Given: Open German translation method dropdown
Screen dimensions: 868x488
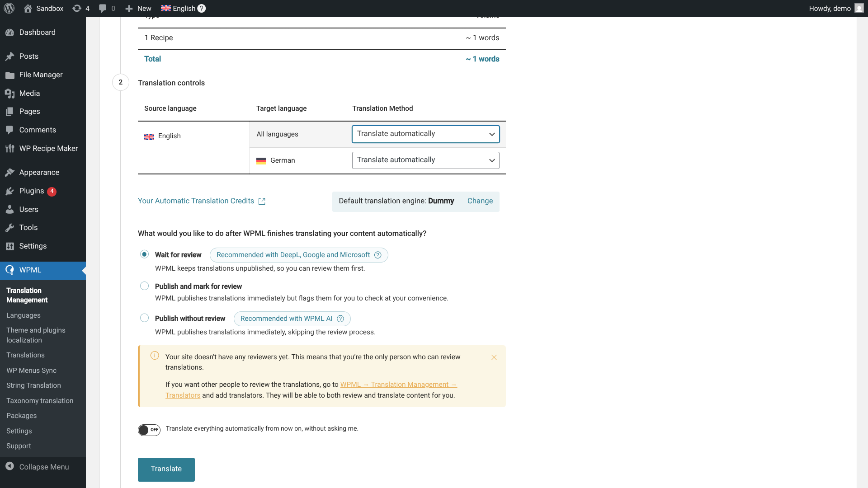Looking at the screenshot, I should 425,160.
